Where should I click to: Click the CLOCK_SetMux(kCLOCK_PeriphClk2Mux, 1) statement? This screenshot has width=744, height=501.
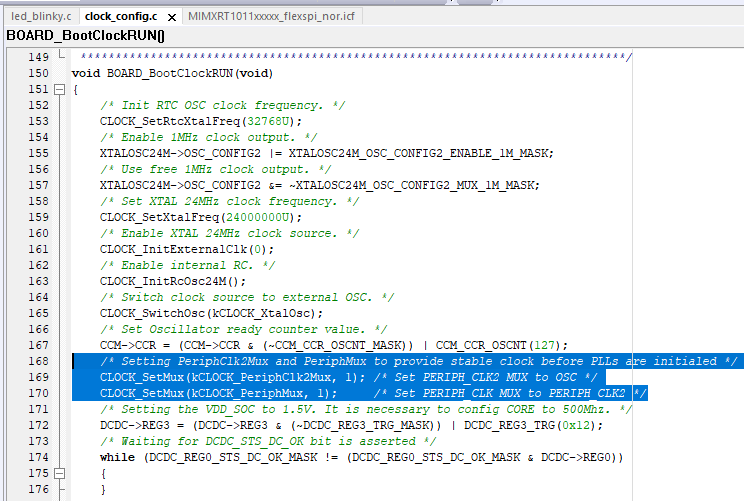coord(232,378)
